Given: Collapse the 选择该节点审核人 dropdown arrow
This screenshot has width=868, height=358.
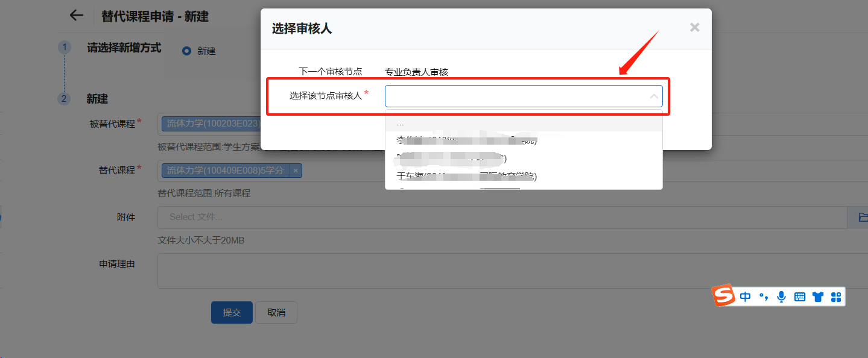Looking at the screenshot, I should pos(654,96).
